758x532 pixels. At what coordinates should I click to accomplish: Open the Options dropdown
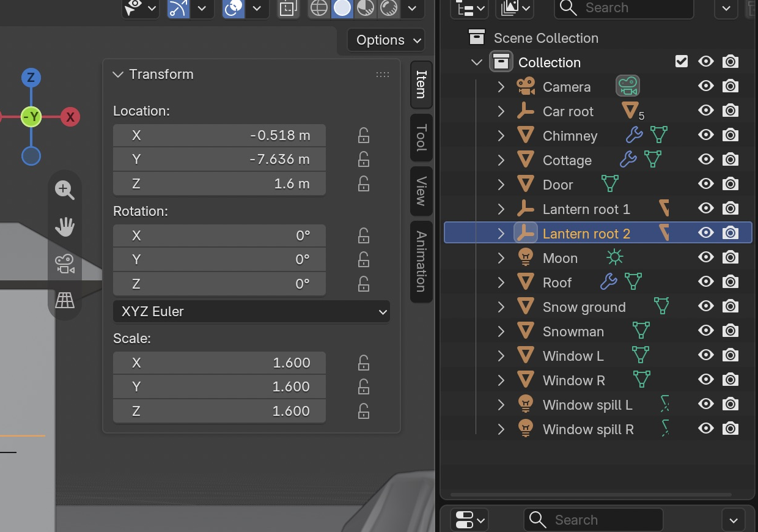coord(386,40)
